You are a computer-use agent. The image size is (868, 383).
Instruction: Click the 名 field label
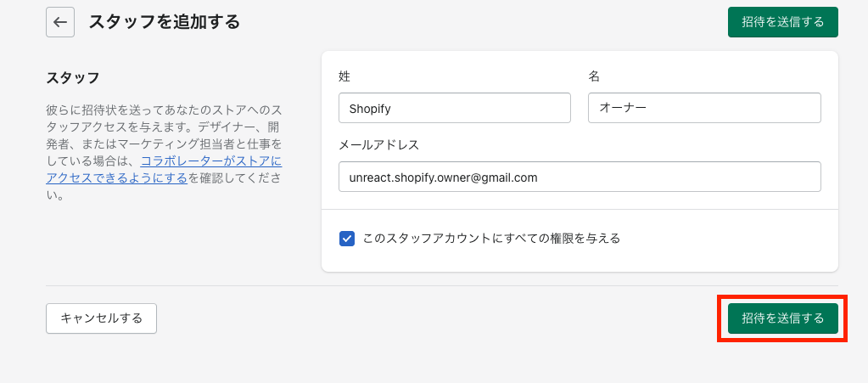pyautogui.click(x=594, y=77)
